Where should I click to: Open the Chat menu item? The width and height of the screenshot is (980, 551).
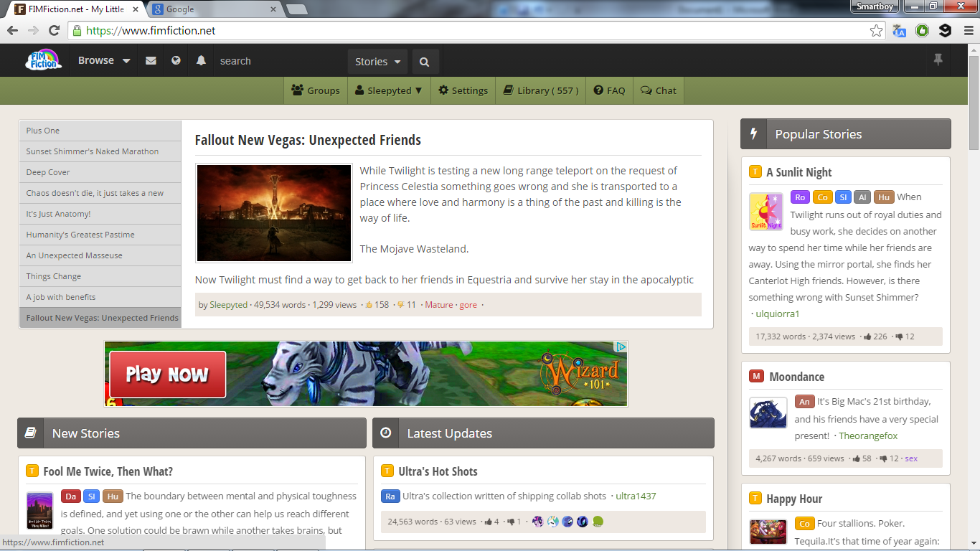coord(659,90)
